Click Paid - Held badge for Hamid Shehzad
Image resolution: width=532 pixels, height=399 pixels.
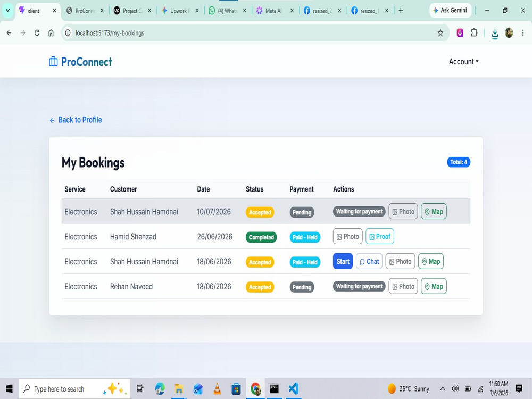point(305,237)
